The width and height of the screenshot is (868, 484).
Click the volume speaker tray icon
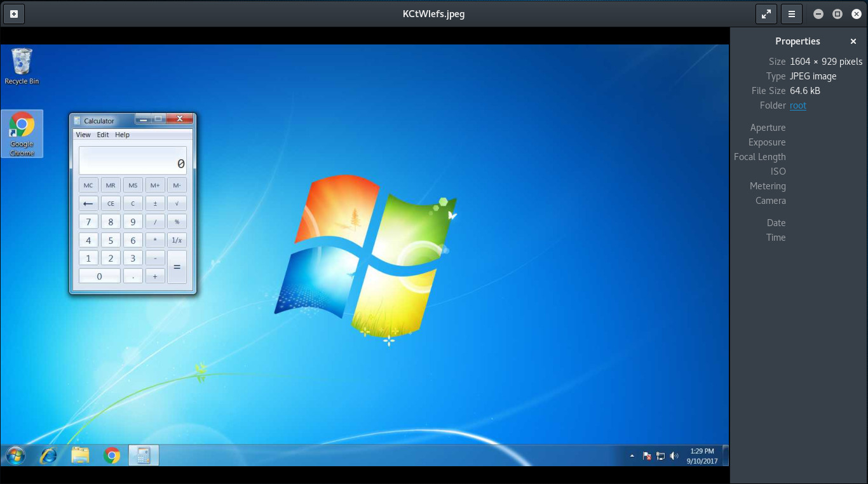pyautogui.click(x=674, y=456)
